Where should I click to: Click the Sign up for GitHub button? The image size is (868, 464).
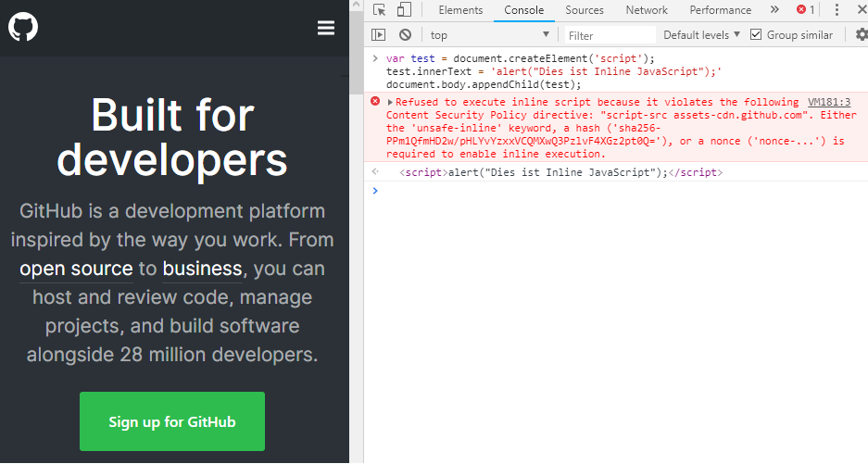pyautogui.click(x=172, y=421)
